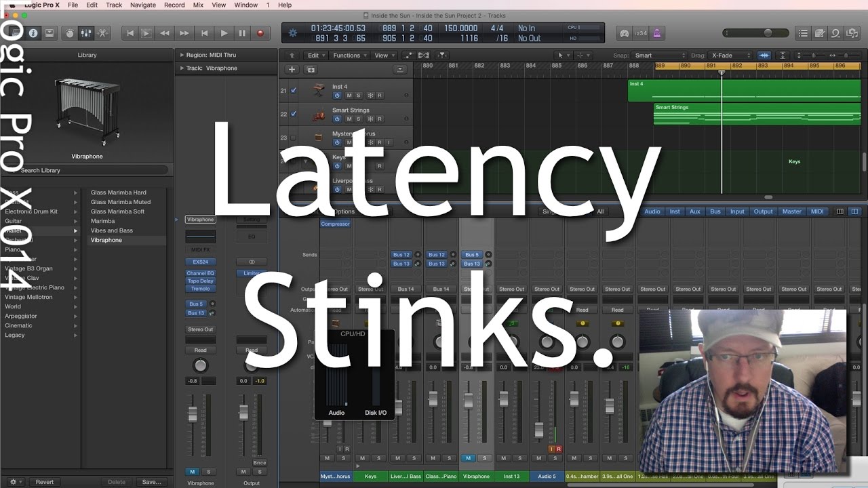Click the Rewind transport button

[165, 33]
